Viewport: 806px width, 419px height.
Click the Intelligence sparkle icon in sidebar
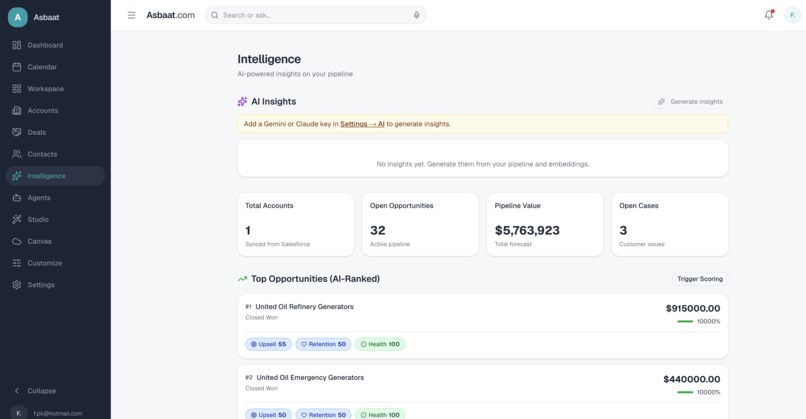[17, 176]
